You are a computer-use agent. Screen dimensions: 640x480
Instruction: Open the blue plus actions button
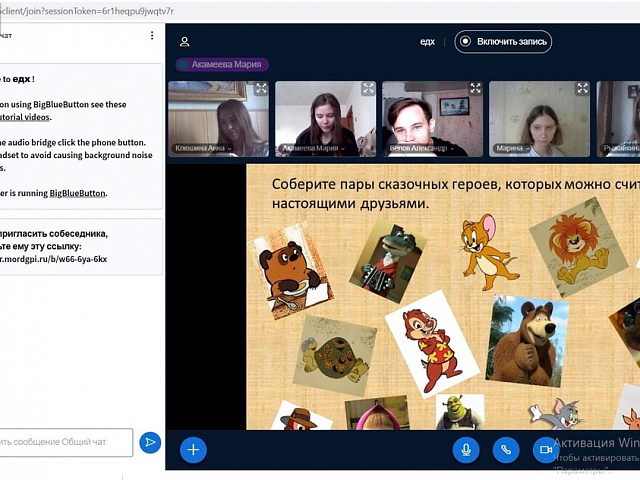click(193, 450)
